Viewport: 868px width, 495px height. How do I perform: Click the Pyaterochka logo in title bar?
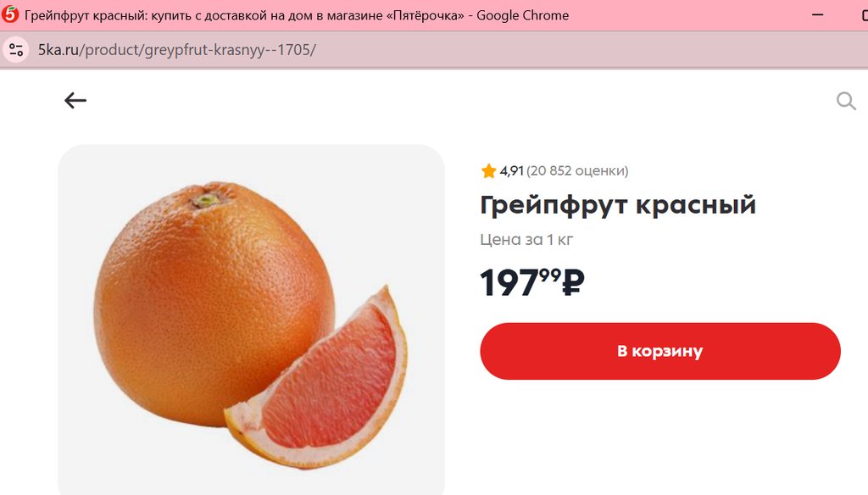tap(10, 14)
